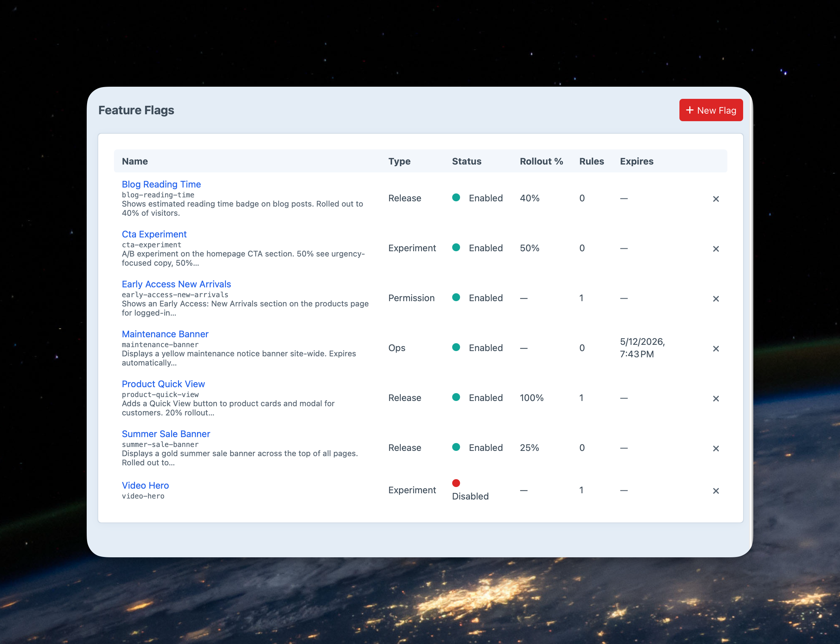
Task: Click the 25% rollout value
Action: point(529,448)
